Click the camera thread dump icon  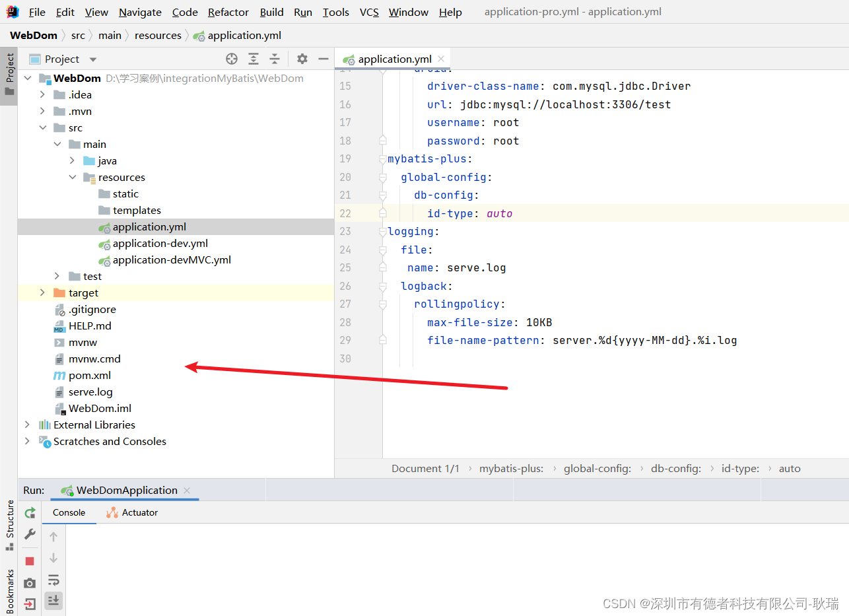(30, 583)
